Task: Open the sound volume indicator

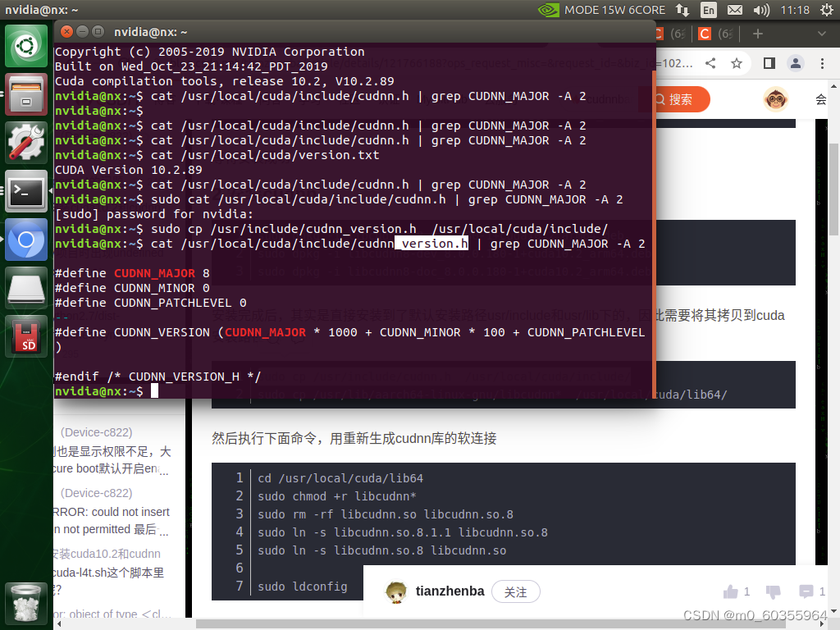Action: tap(761, 10)
